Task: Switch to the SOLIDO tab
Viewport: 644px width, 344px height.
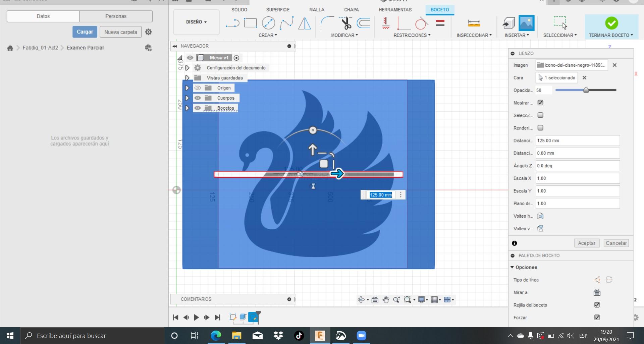Action: coord(239,10)
